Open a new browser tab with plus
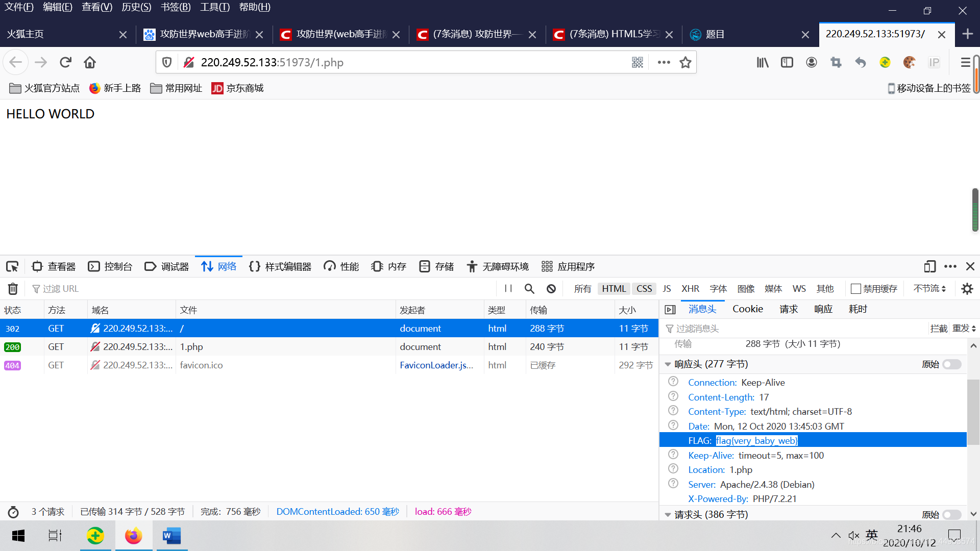The width and height of the screenshot is (980, 551). (x=967, y=34)
